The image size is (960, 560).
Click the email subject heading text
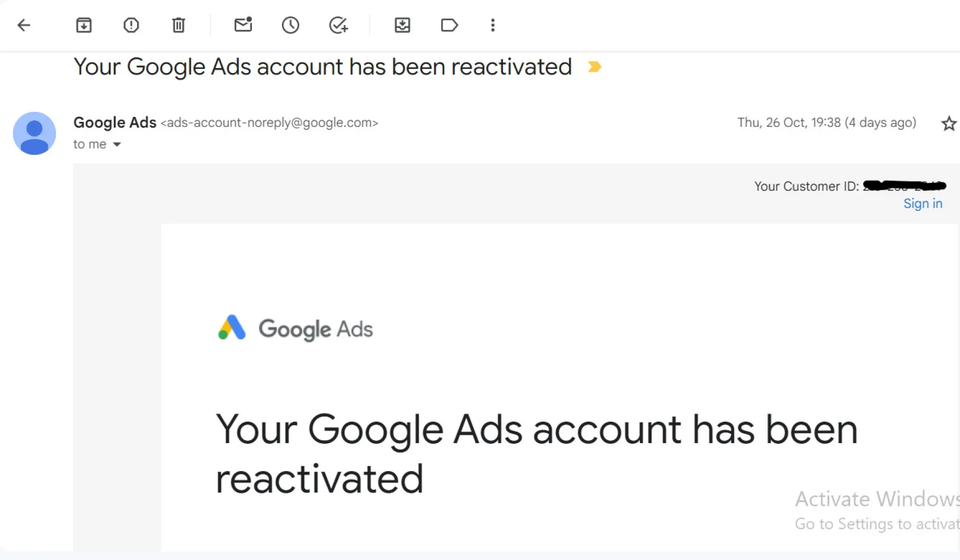(x=322, y=66)
